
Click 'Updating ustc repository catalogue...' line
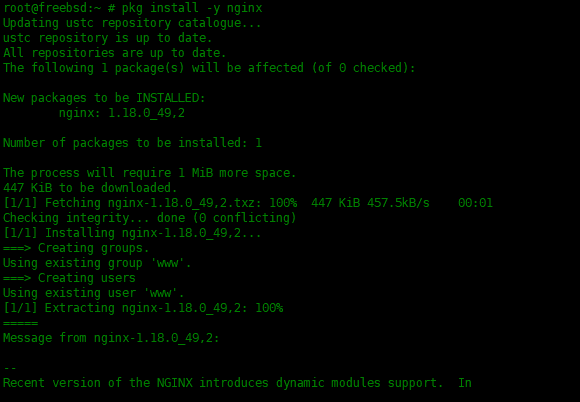coord(132,23)
